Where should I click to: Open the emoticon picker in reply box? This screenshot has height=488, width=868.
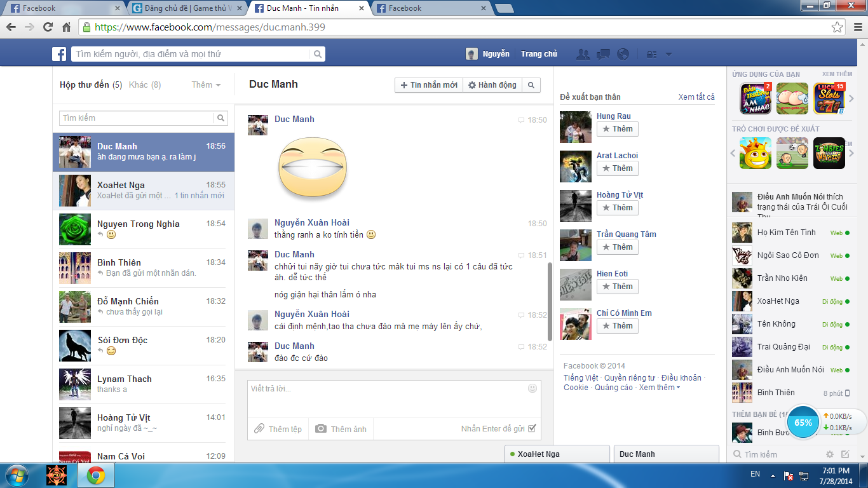click(532, 388)
